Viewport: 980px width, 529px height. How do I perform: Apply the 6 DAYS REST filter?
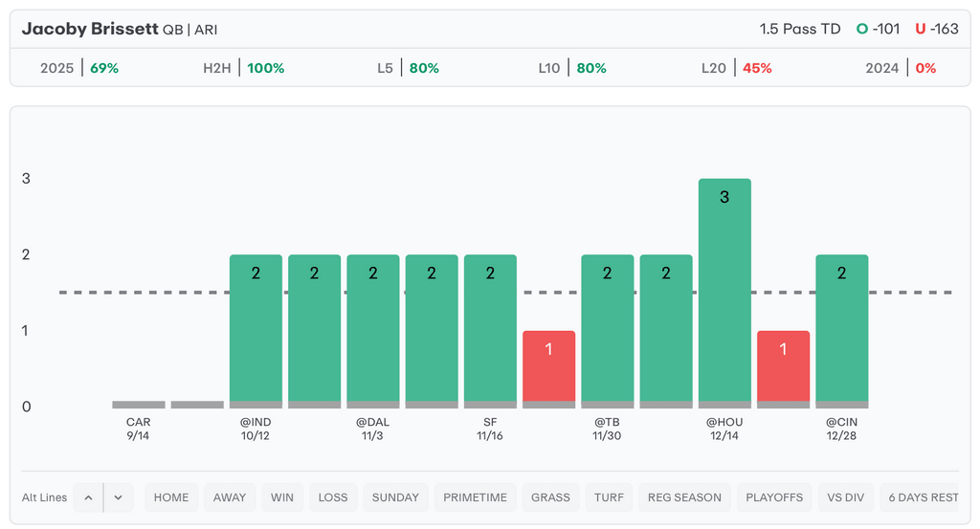[x=923, y=497]
